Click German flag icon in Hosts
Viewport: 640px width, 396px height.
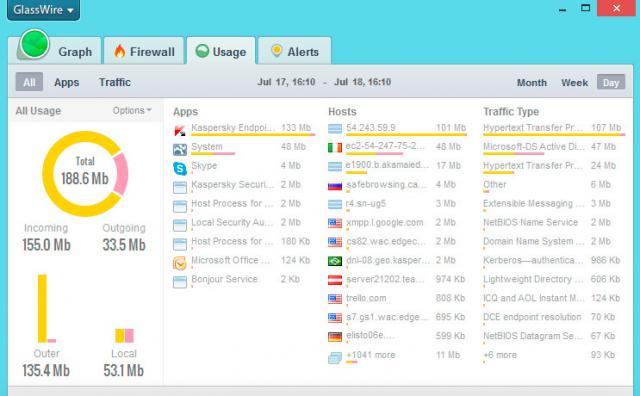tap(335, 336)
